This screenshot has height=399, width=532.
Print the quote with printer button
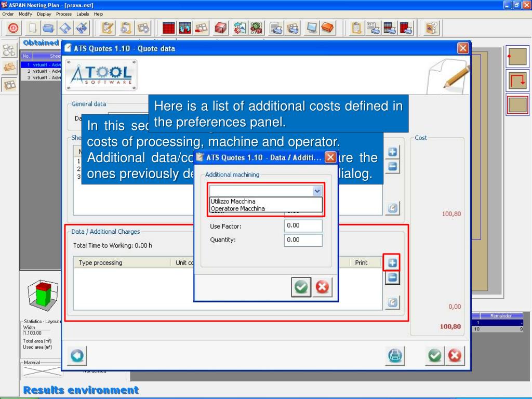pos(395,355)
